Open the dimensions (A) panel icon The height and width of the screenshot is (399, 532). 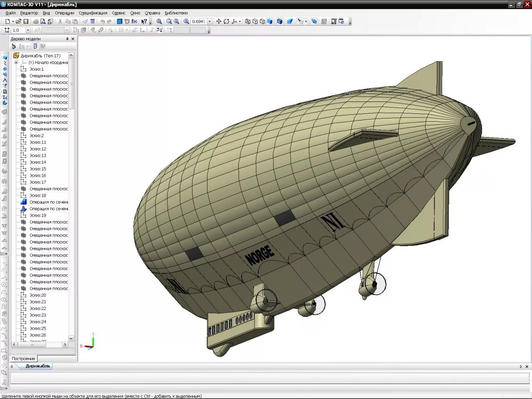click(5, 80)
